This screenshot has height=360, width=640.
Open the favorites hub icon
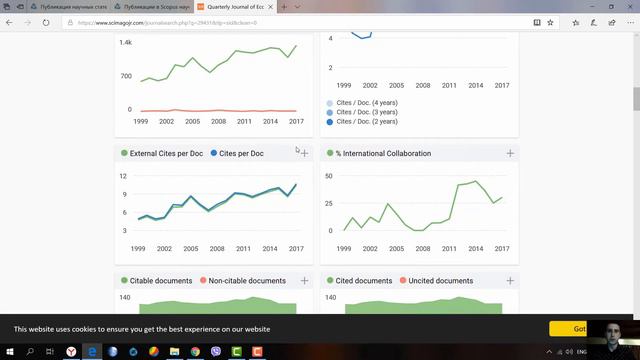(576, 23)
